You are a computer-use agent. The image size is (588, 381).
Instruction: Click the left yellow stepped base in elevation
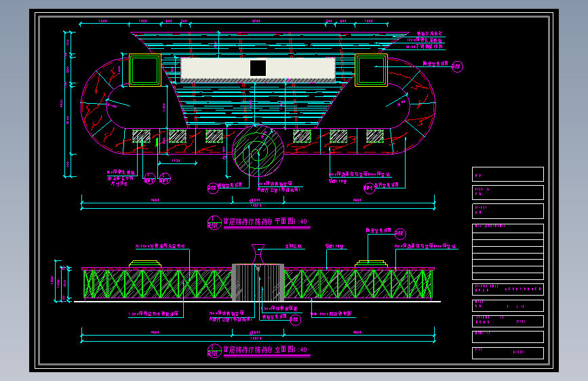coord(145,264)
